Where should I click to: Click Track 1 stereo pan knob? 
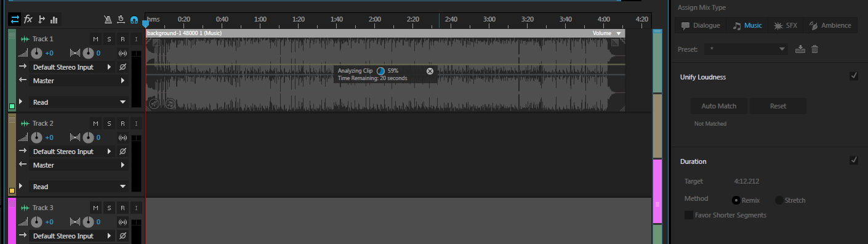point(89,53)
